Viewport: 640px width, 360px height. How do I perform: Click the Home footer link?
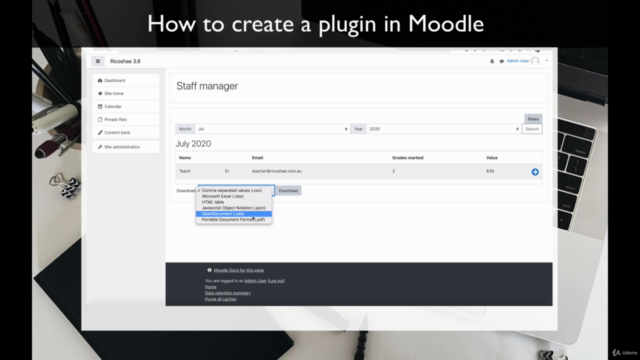coord(211,287)
